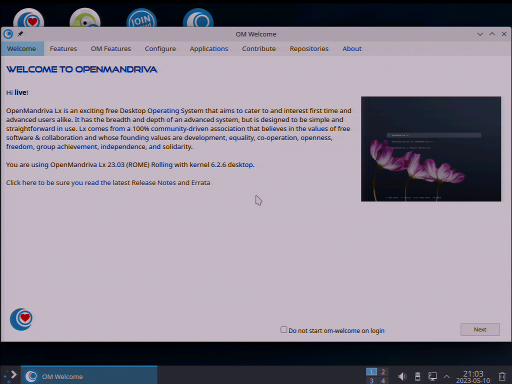The width and height of the screenshot is (512, 384).
Task: Click the trash icon in the taskbar
Action: [502, 376]
